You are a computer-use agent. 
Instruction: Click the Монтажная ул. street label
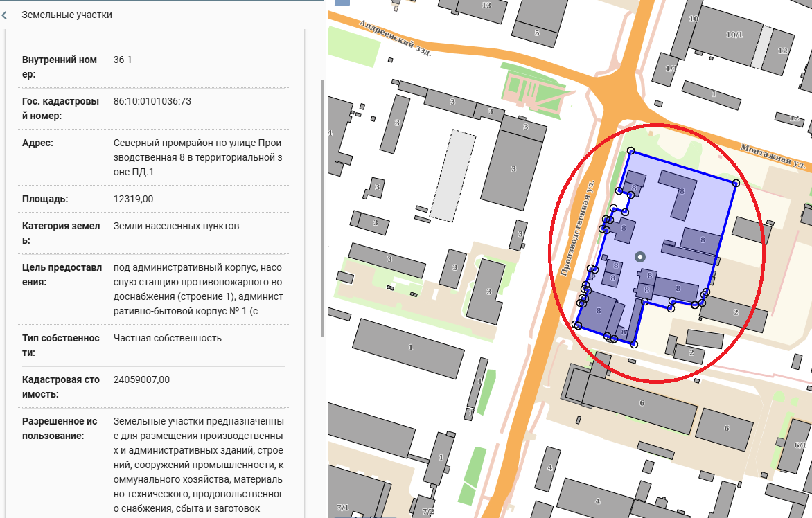[775, 156]
